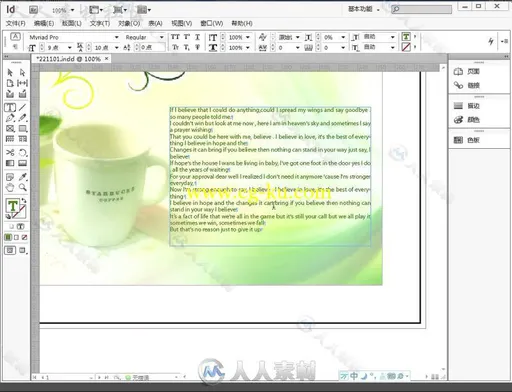The height and width of the screenshot is (392, 512).
Task: Open the 视图(V) menu
Action: (x=182, y=23)
